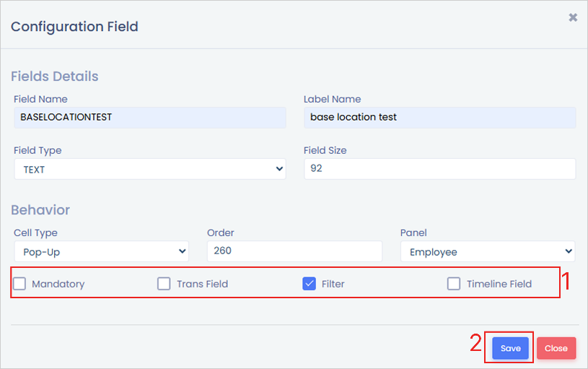Screen dimensions: 588x369
Task: Click the Cell Type dropdown arrow
Action: [x=182, y=252]
